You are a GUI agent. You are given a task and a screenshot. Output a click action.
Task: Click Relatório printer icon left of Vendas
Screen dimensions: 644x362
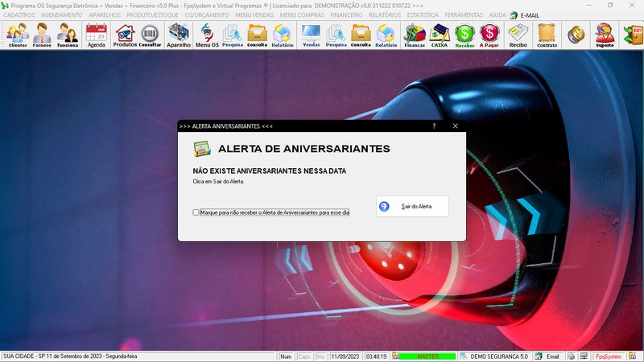click(283, 35)
